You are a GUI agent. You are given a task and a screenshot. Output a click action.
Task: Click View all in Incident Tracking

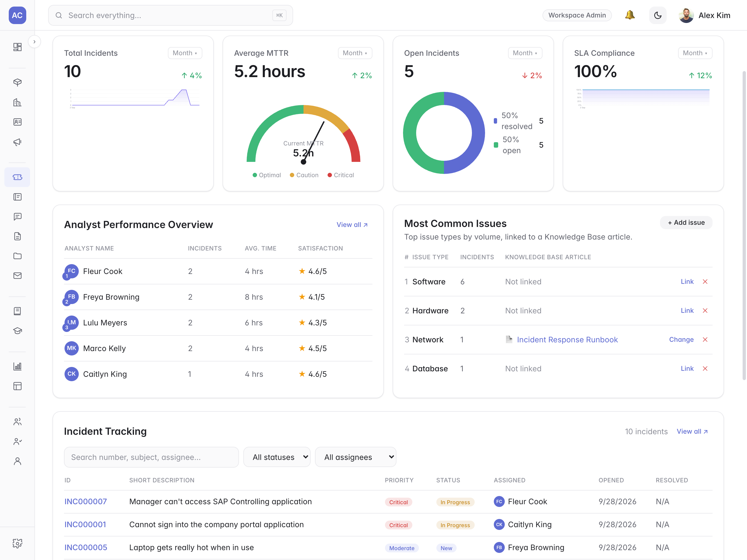point(692,431)
